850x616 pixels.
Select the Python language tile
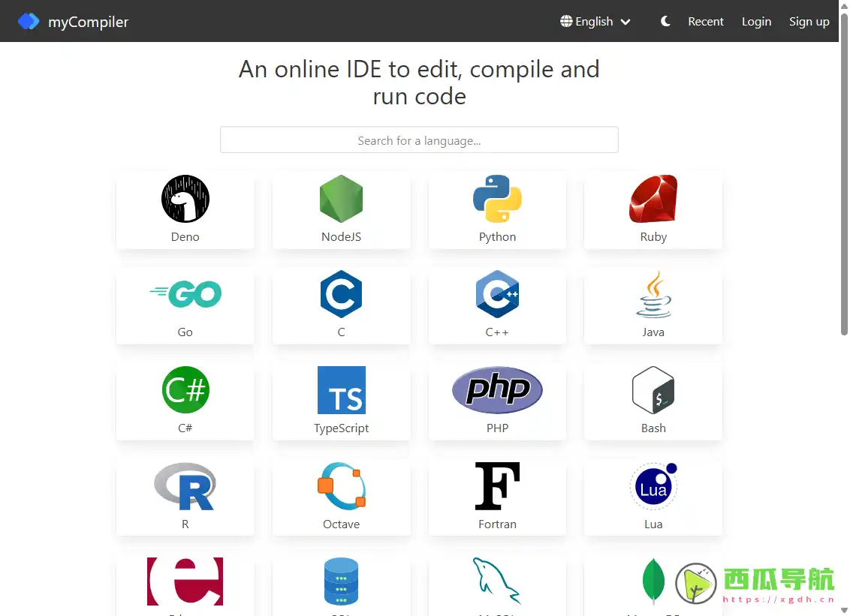pyautogui.click(x=497, y=209)
